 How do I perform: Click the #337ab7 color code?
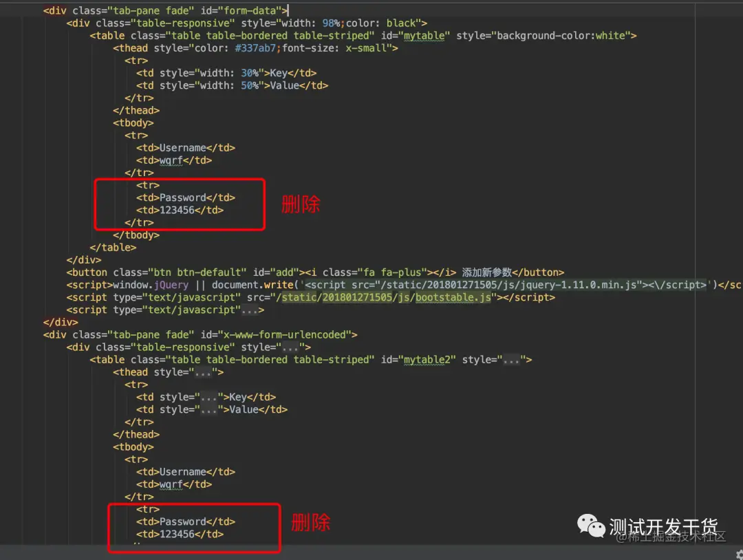(x=255, y=48)
